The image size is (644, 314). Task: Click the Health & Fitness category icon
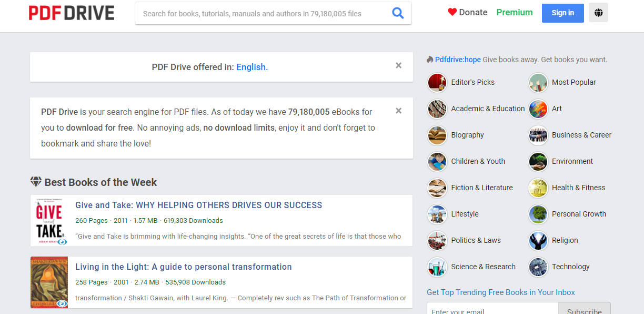pyautogui.click(x=538, y=188)
